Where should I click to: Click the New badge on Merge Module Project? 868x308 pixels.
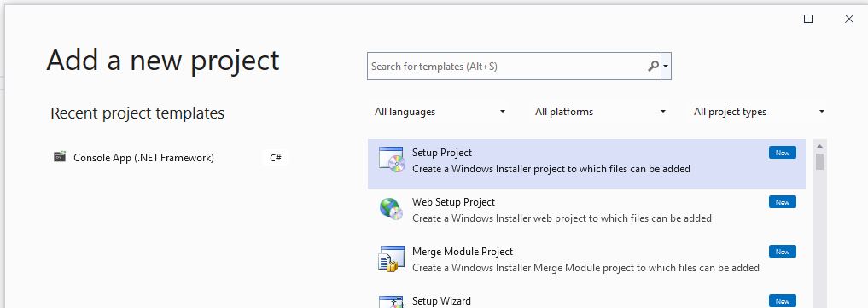tap(782, 252)
